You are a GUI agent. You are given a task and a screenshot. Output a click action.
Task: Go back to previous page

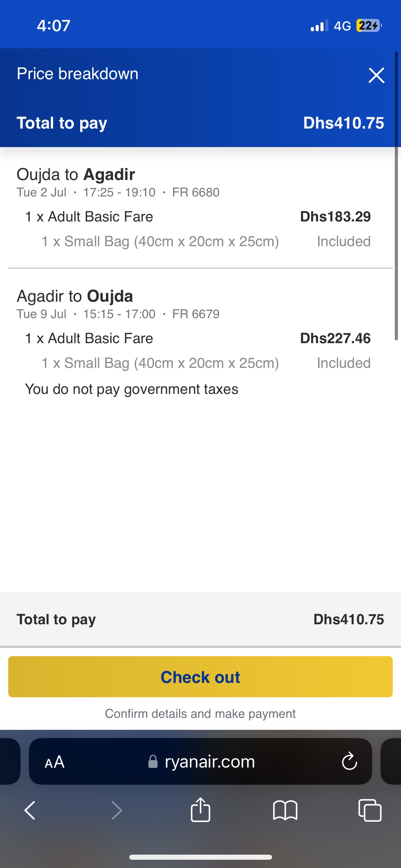coord(30,810)
